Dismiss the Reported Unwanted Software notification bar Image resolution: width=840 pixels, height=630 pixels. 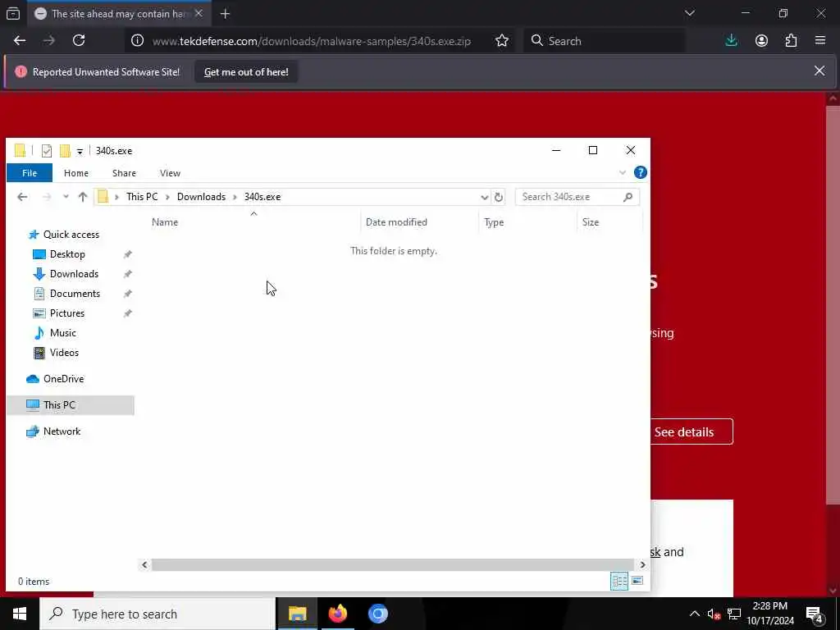point(819,71)
